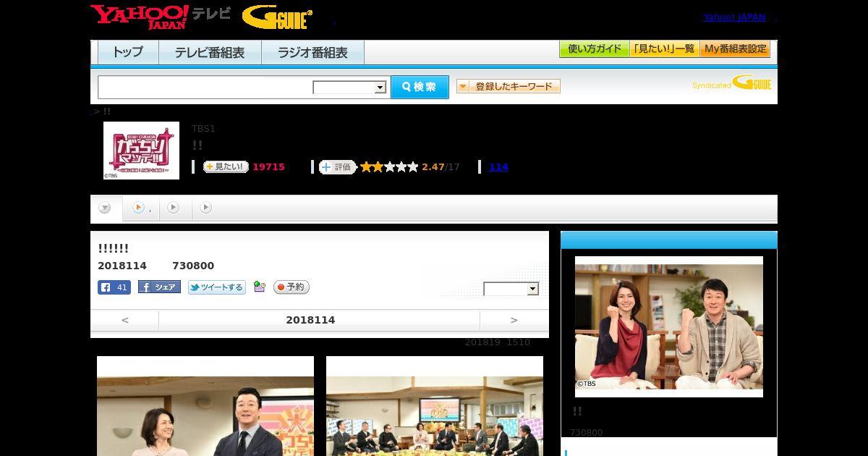Viewport: 868px width, 456px height.
Task: Click the star rating display
Action: click(x=389, y=167)
